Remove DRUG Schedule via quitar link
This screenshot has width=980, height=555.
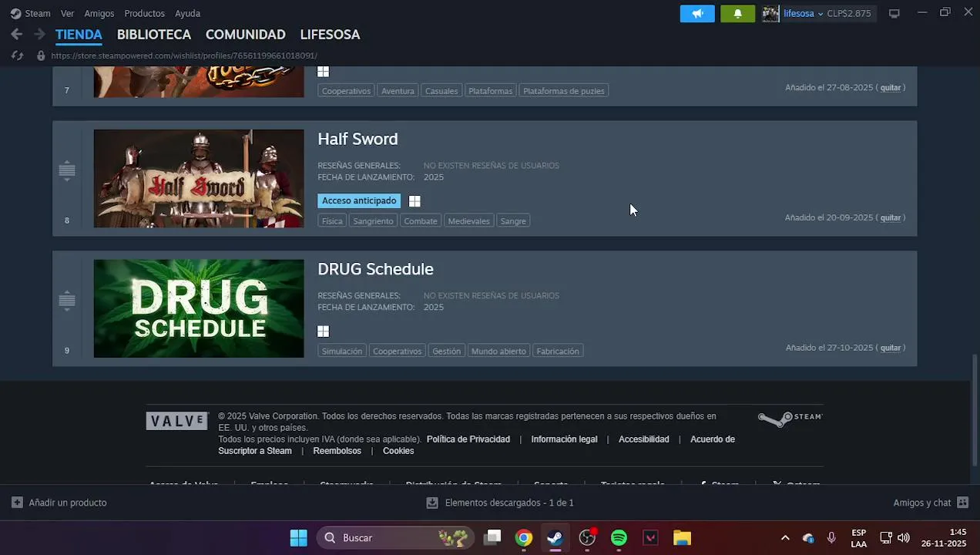coord(891,348)
